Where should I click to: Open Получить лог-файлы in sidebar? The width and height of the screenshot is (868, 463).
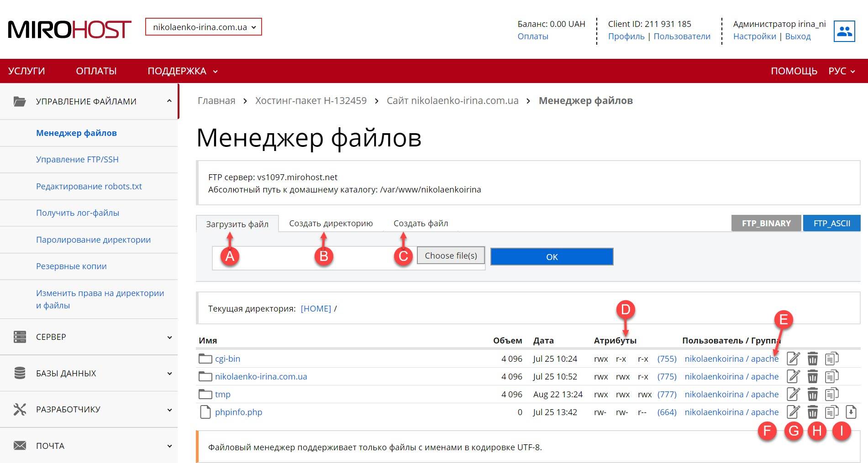coord(78,213)
